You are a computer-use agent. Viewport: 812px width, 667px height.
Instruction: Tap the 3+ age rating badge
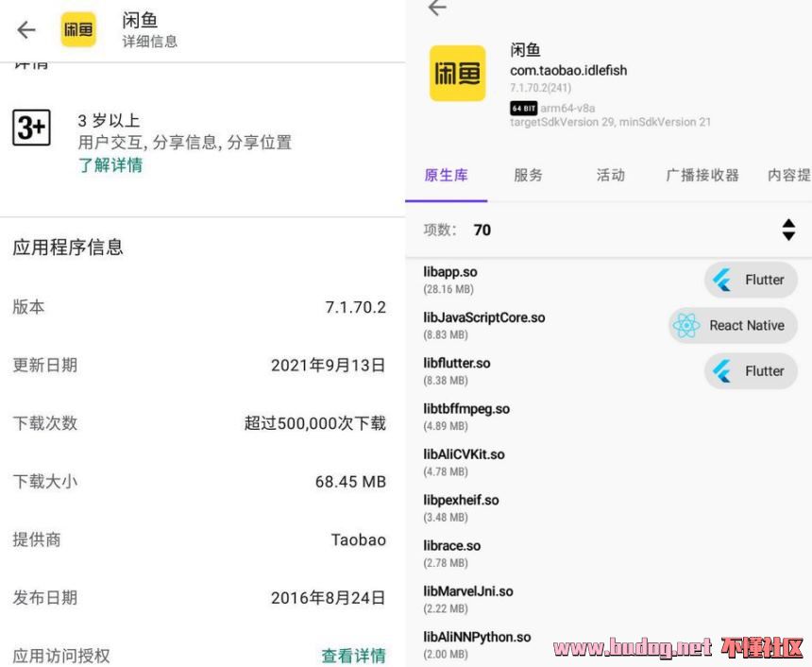click(x=31, y=128)
